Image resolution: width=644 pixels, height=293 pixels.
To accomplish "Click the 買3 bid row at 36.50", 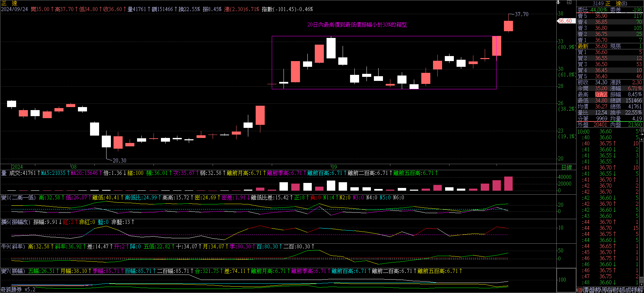I will [x=609, y=64].
